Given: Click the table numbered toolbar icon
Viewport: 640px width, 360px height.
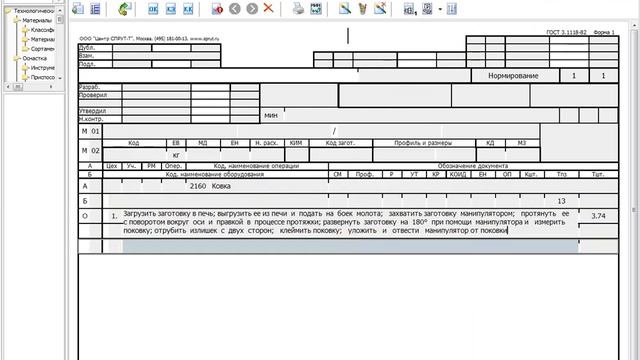Looking at the screenshot, I should (x=409, y=9).
